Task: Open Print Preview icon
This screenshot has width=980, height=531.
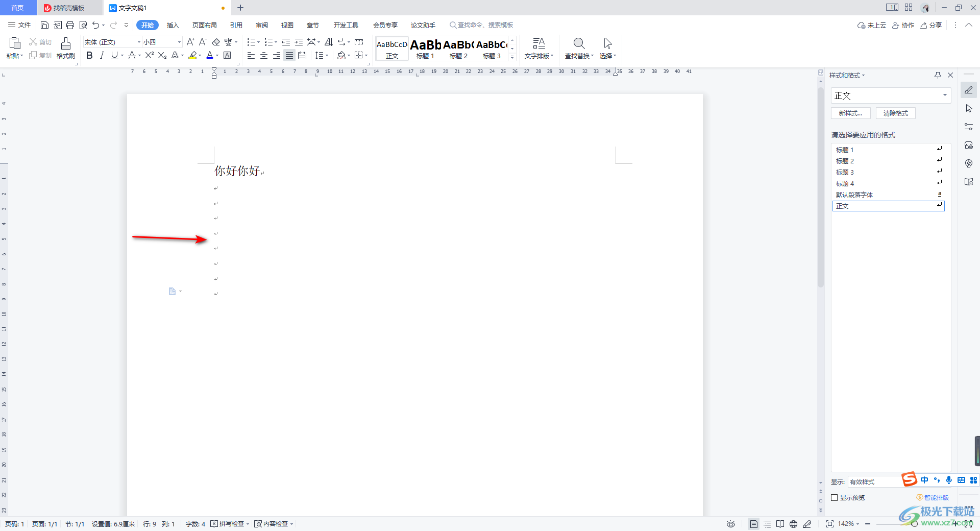Action: (83, 25)
